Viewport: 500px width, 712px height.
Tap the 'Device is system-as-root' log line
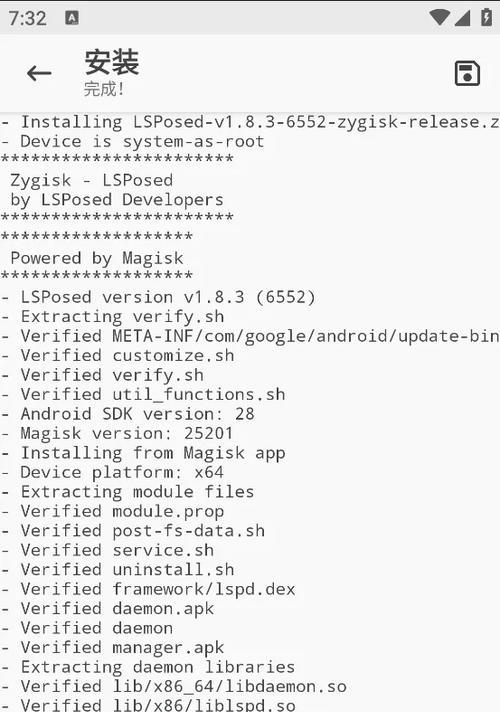(133, 142)
